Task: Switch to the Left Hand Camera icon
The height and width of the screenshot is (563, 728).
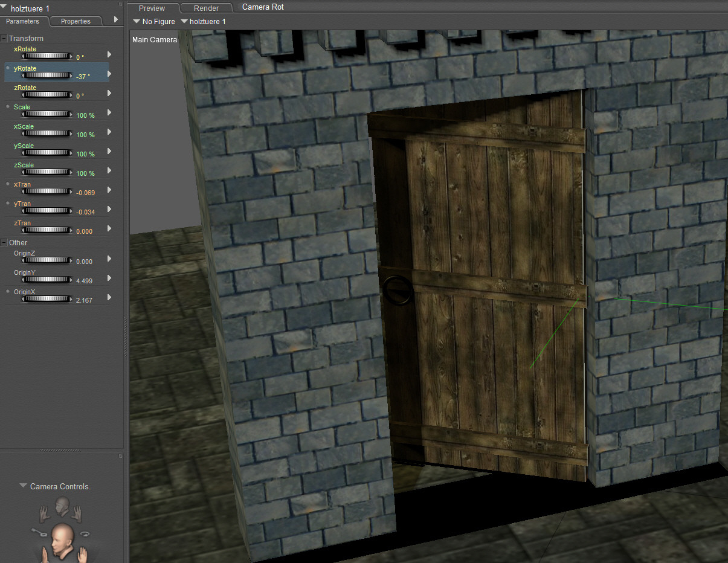Action: tap(44, 514)
